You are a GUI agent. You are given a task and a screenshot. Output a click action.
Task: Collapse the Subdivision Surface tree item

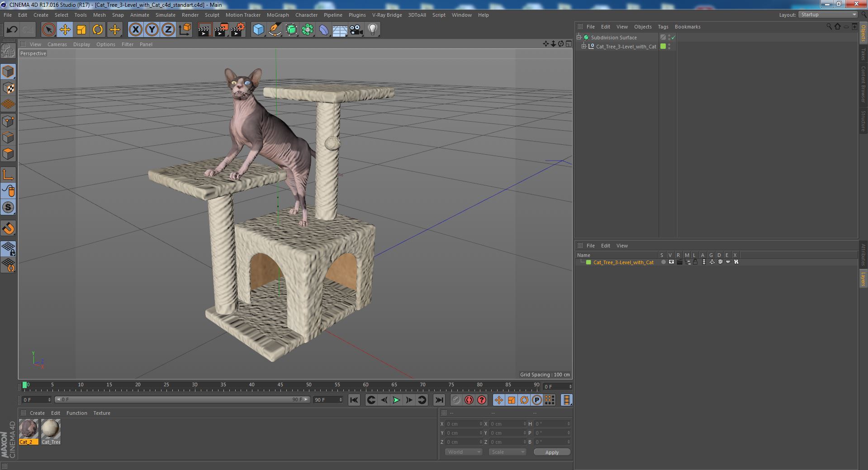(579, 38)
